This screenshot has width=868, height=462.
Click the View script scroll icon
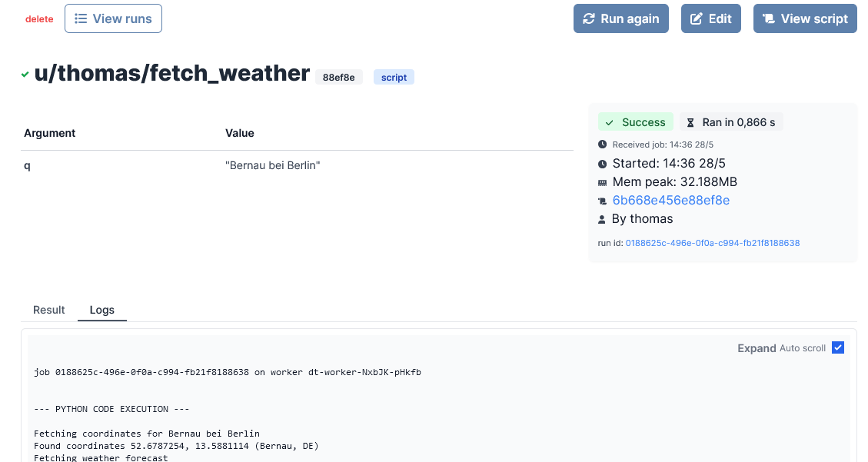tap(768, 18)
